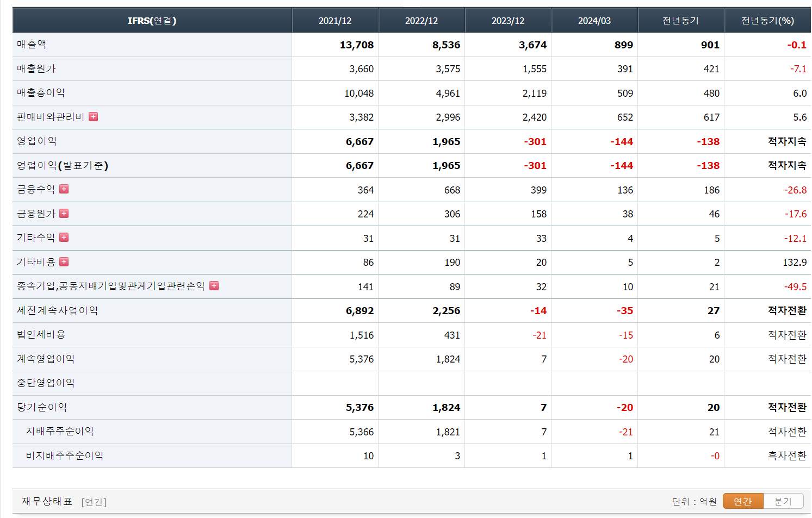Viewport: 812px width, 518px height.
Task: Expand 종속기업,공동지배기업및관계기업관련손익 plus icon
Action: pyautogui.click(x=214, y=286)
